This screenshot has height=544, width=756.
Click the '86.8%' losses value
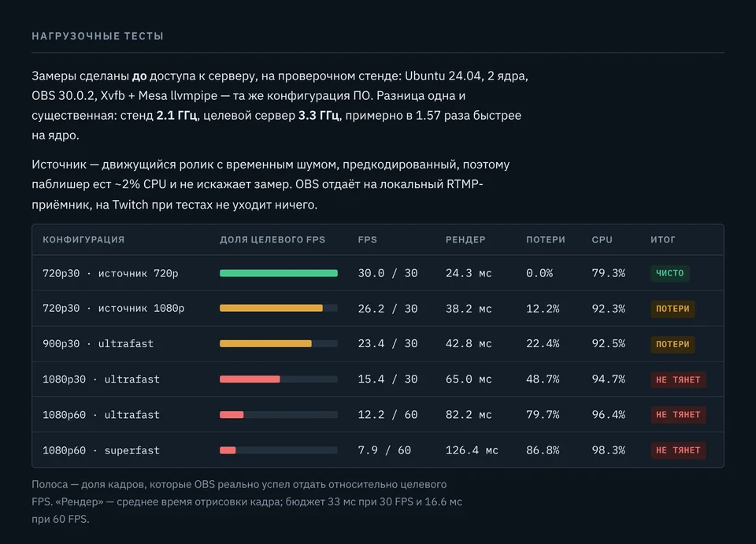(x=543, y=450)
